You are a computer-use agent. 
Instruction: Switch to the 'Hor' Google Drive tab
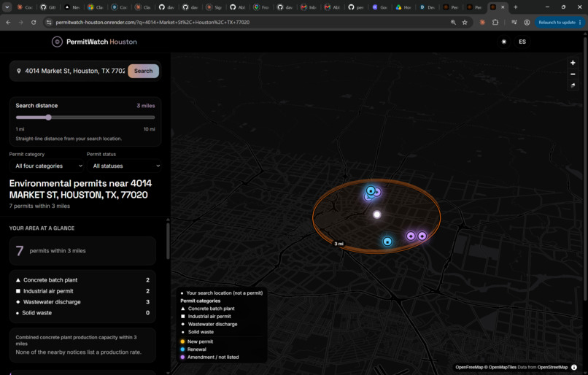click(x=403, y=7)
